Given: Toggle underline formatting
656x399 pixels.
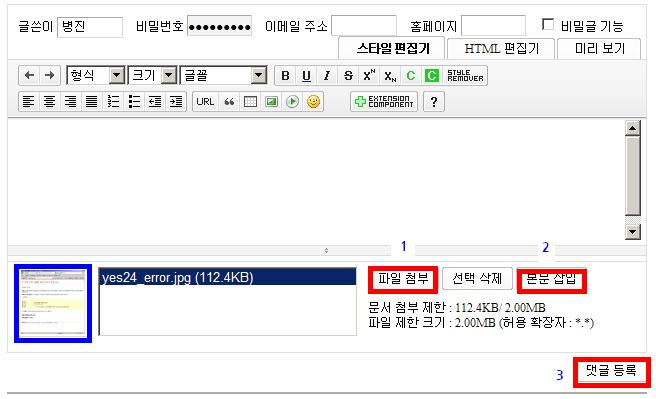Looking at the screenshot, I should coord(306,76).
